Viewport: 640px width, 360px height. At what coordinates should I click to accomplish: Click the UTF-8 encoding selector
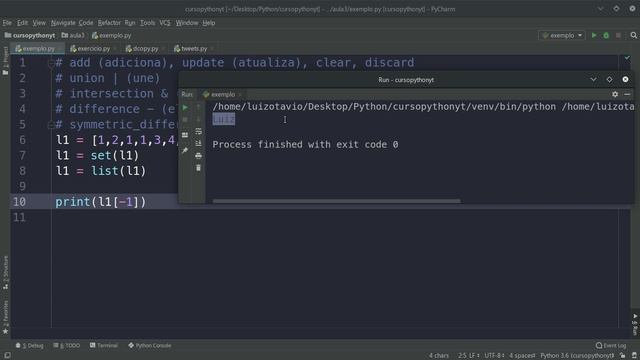point(494,356)
